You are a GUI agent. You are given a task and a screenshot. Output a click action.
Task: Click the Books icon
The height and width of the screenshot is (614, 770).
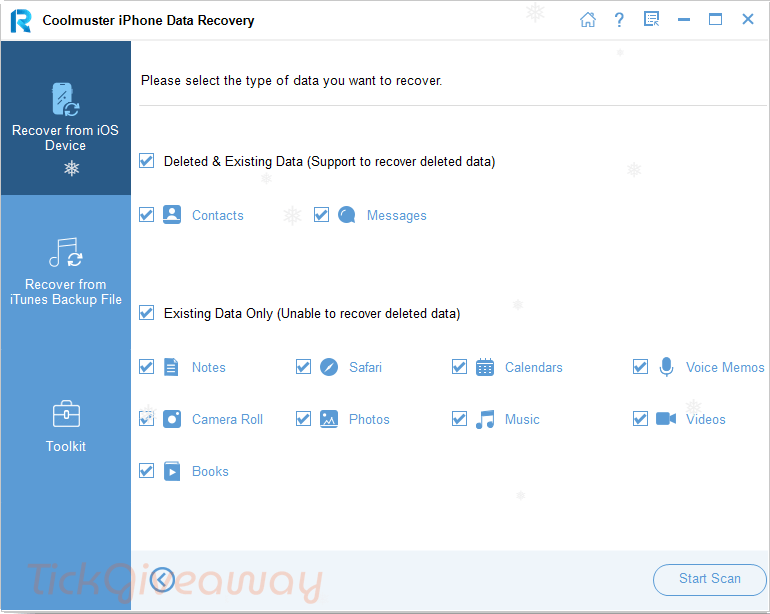[x=172, y=471]
